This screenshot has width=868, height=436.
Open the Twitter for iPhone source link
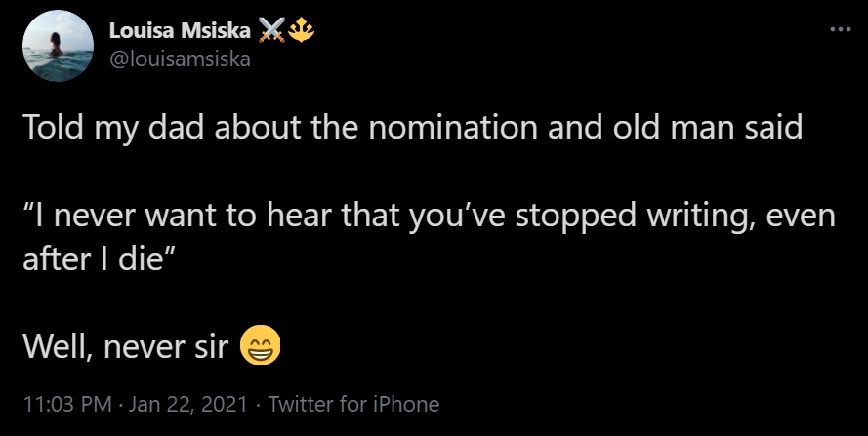[x=353, y=404]
